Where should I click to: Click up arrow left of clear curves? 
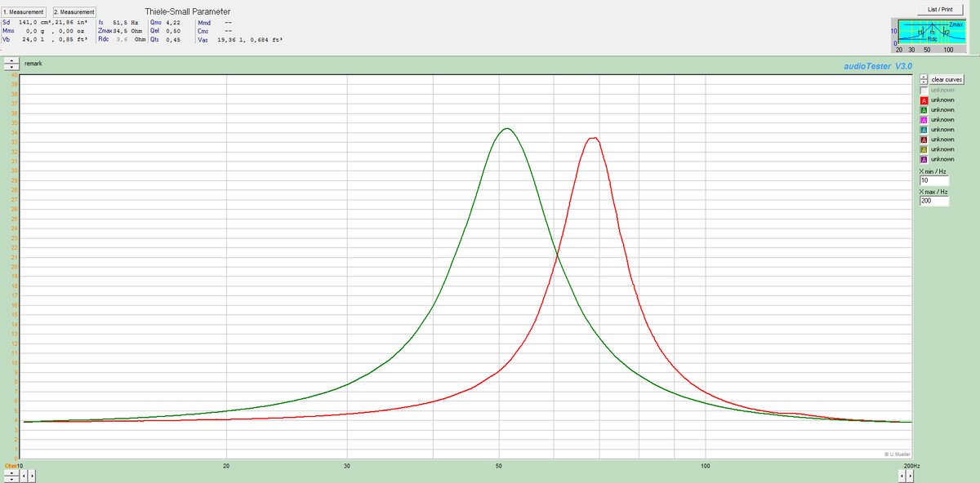[x=924, y=77]
